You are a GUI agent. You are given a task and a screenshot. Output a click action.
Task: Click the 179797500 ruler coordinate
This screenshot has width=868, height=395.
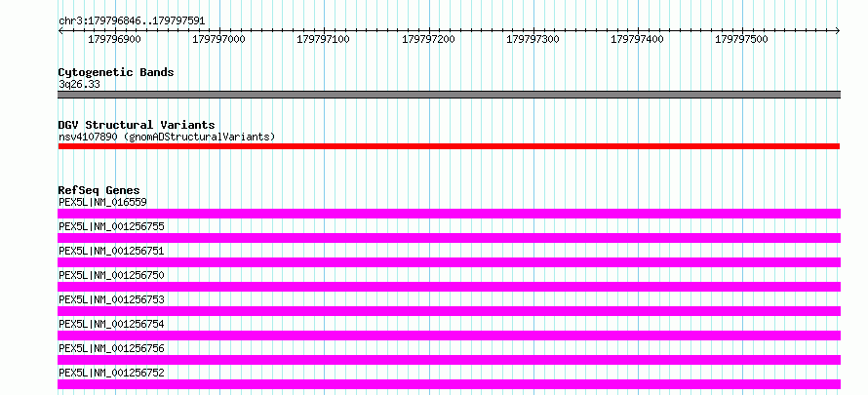click(x=742, y=40)
